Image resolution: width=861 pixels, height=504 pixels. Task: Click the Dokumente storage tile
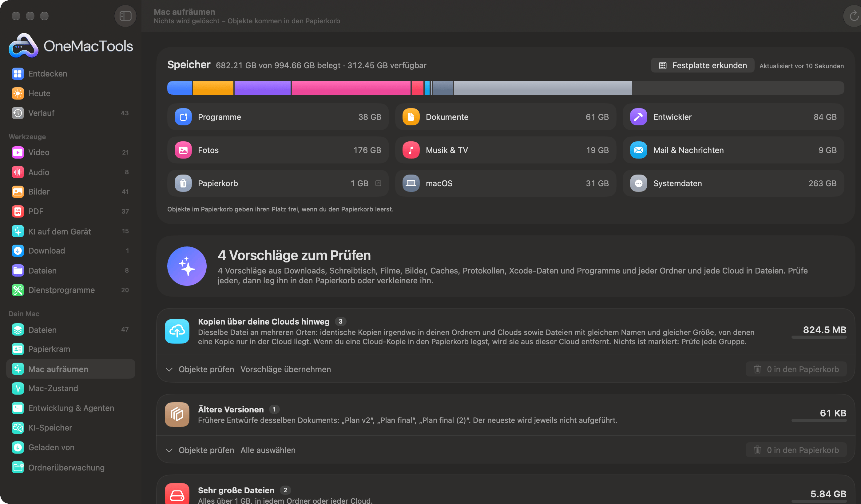tap(506, 117)
